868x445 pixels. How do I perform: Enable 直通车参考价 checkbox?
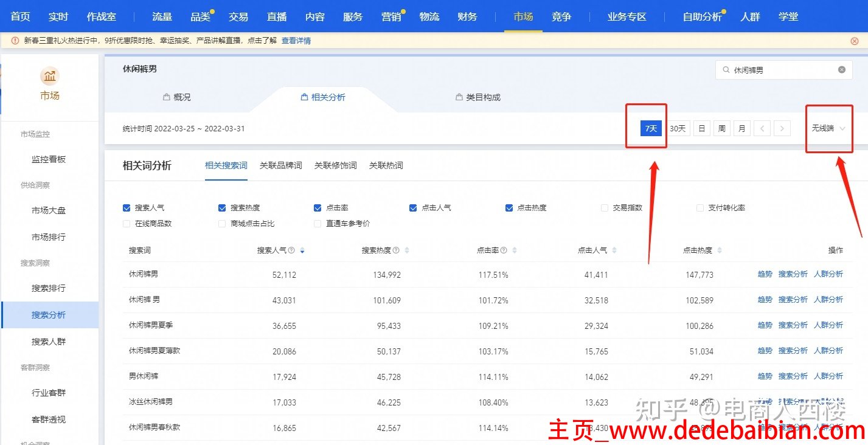[318, 224]
